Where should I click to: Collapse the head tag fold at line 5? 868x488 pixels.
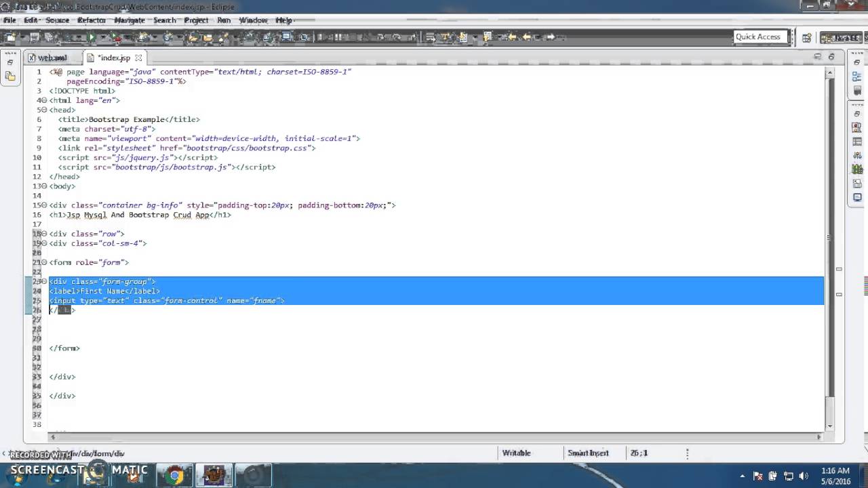click(45, 110)
